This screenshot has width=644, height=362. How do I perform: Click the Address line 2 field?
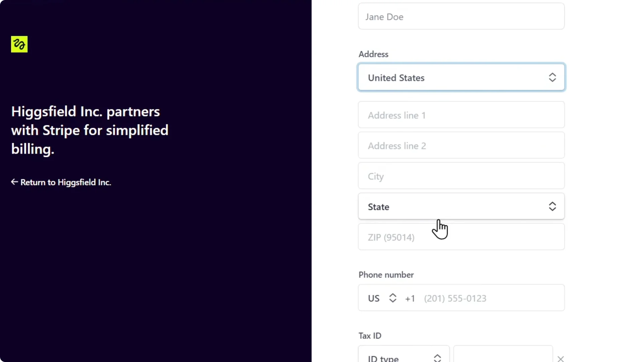(x=461, y=145)
